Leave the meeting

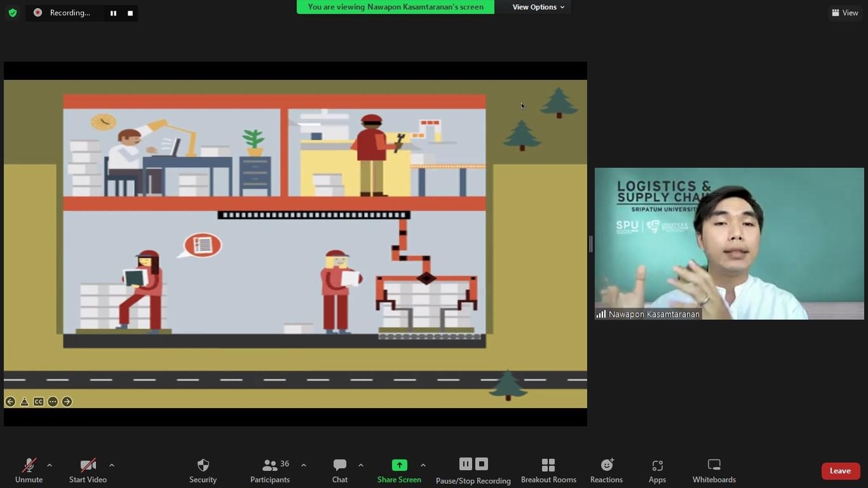[x=840, y=471]
